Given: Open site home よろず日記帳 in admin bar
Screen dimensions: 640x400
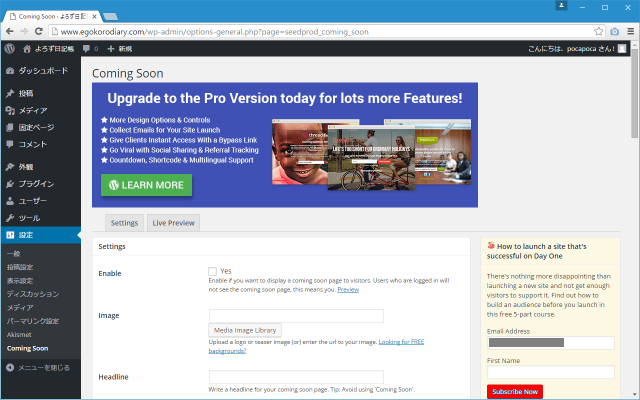Looking at the screenshot, I should coord(49,49).
